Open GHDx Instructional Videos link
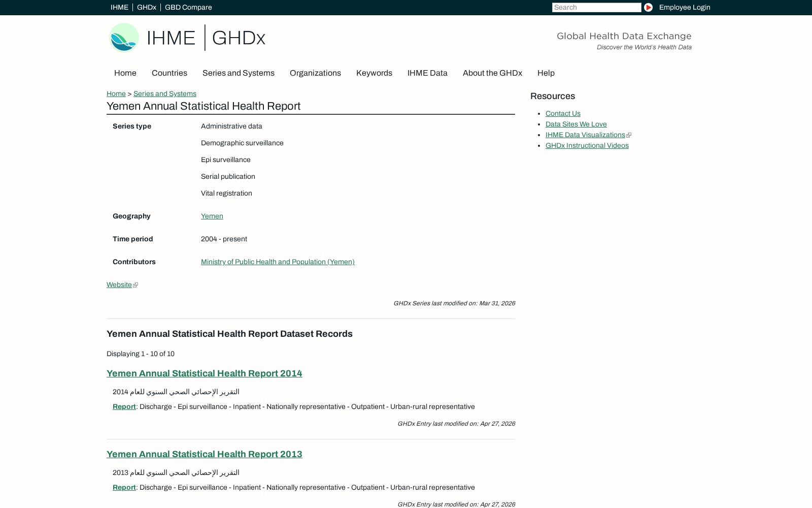Viewport: 812px width, 508px height. point(587,145)
